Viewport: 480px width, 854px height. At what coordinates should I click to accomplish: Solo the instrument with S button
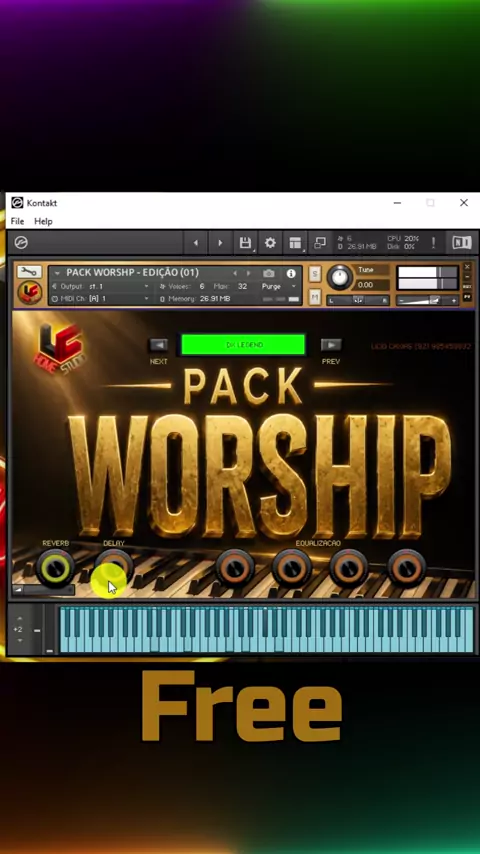tap(315, 273)
